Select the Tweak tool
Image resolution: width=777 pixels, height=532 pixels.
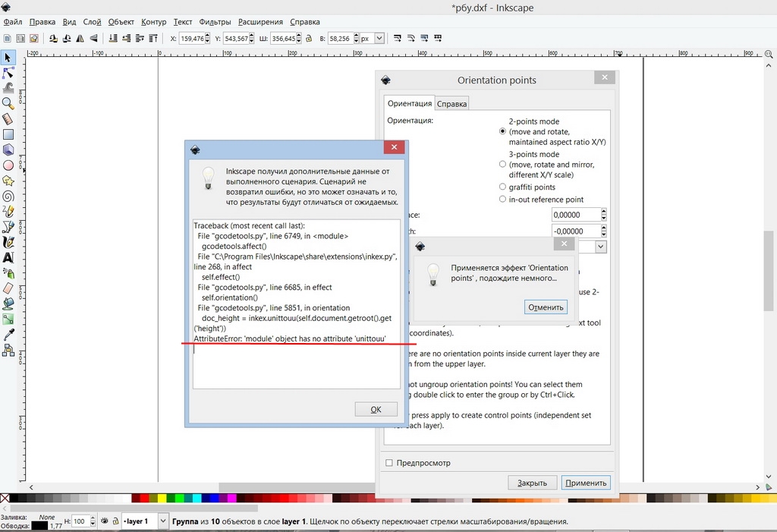point(8,88)
